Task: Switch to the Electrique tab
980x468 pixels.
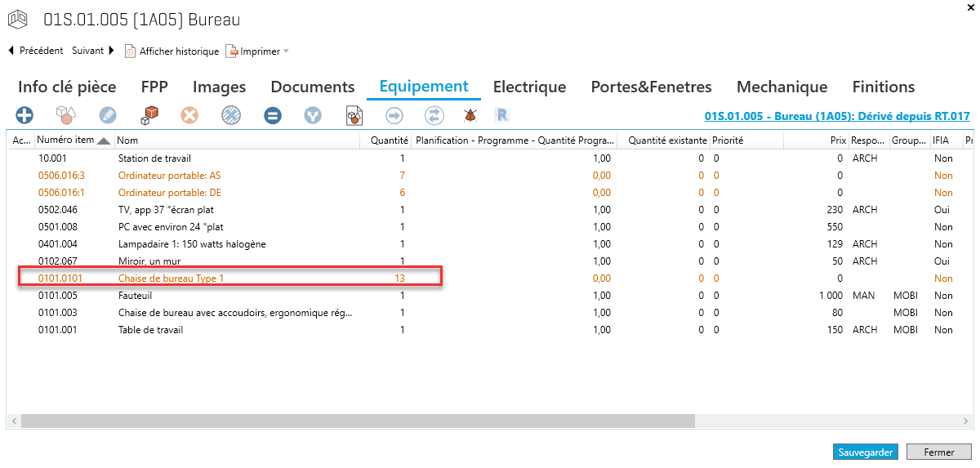Action: [x=529, y=87]
